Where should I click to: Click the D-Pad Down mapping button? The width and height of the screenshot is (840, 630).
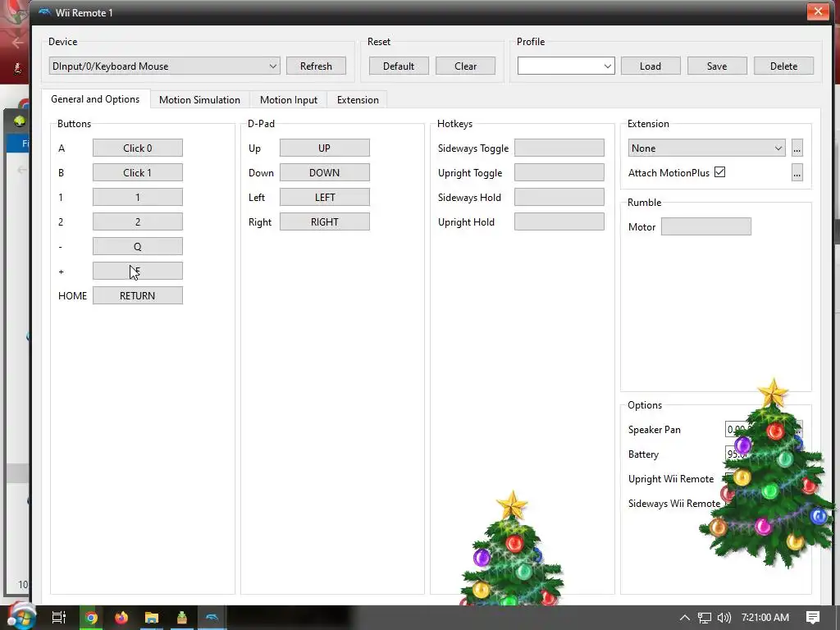(x=325, y=172)
